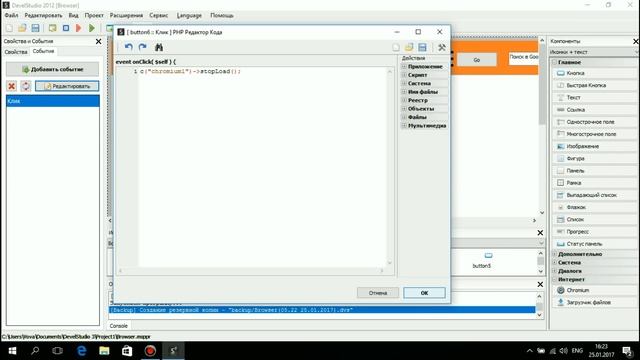Open find binoculars in code editor
Screen dimensions: 640x360
point(159,47)
